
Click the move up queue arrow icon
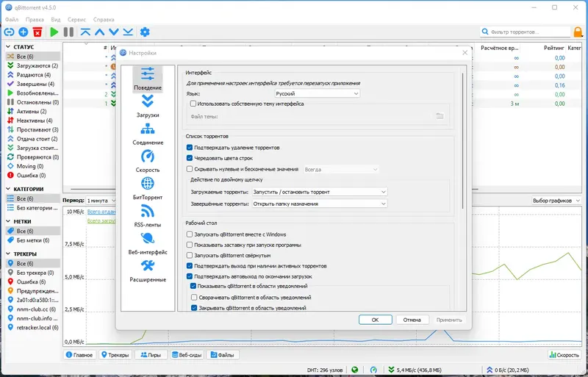(100, 32)
